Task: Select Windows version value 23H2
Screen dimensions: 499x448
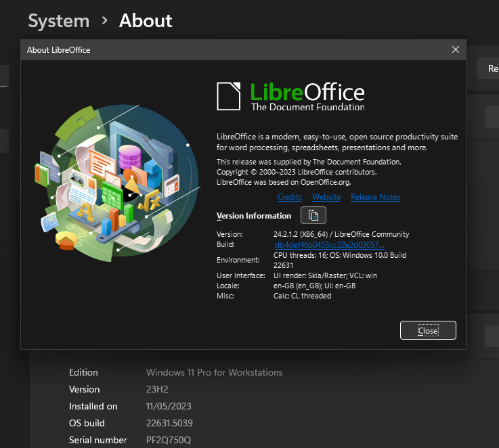Action: 157,389
